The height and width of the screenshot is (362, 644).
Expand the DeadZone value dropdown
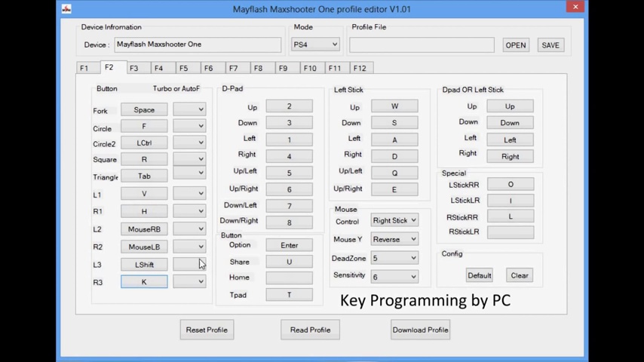(x=394, y=258)
